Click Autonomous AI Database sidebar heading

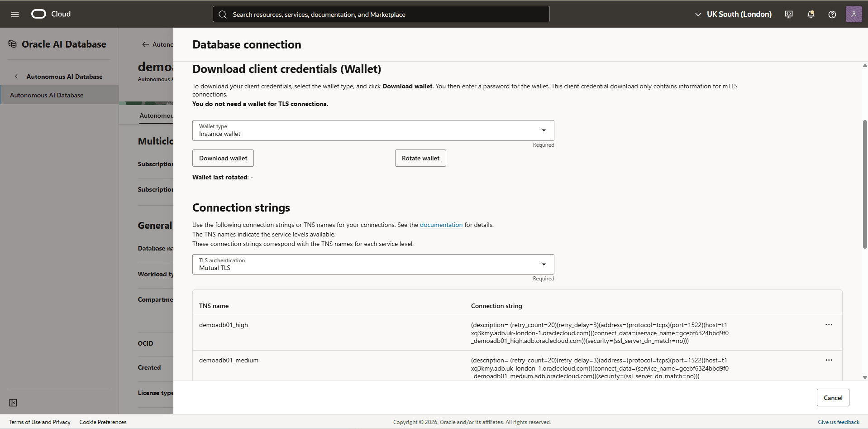click(64, 77)
